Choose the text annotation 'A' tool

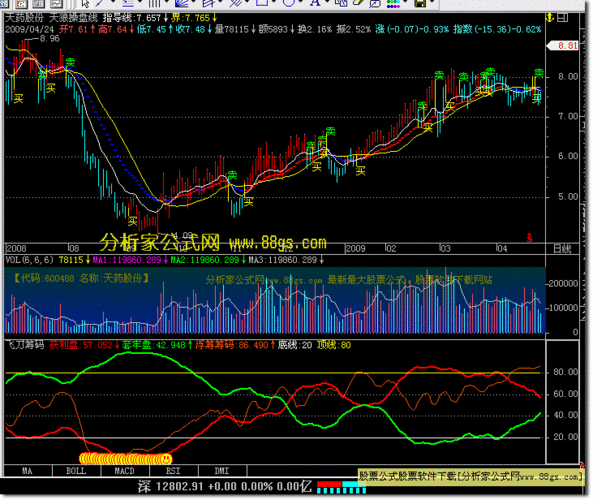click(315, 3)
